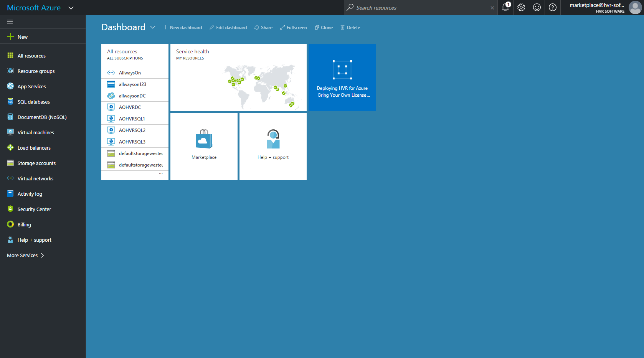
Task: Show more resources via ellipsis
Action: click(161, 174)
